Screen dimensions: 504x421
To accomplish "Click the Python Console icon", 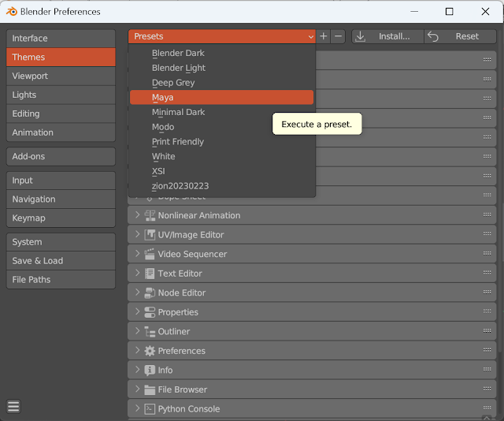I will click(x=150, y=408).
